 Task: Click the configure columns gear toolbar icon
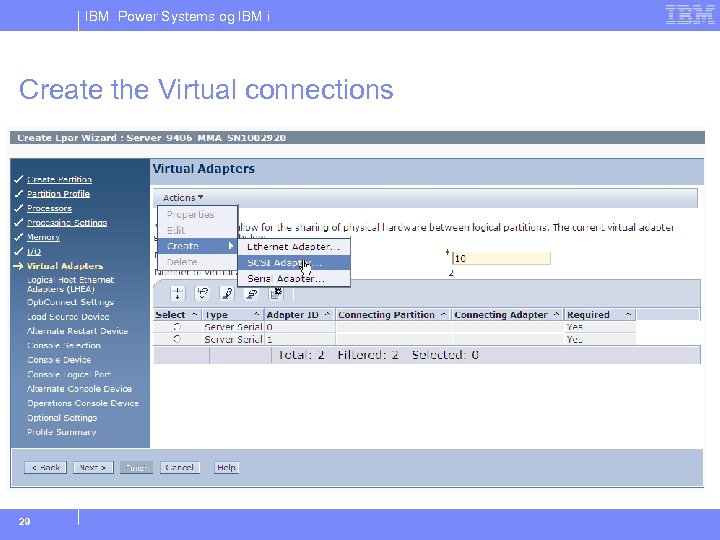(x=276, y=293)
